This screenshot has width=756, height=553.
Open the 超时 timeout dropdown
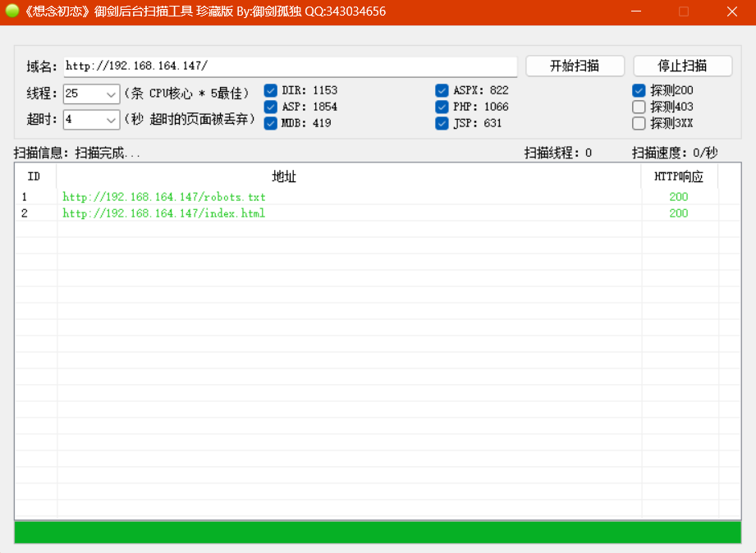(x=91, y=119)
